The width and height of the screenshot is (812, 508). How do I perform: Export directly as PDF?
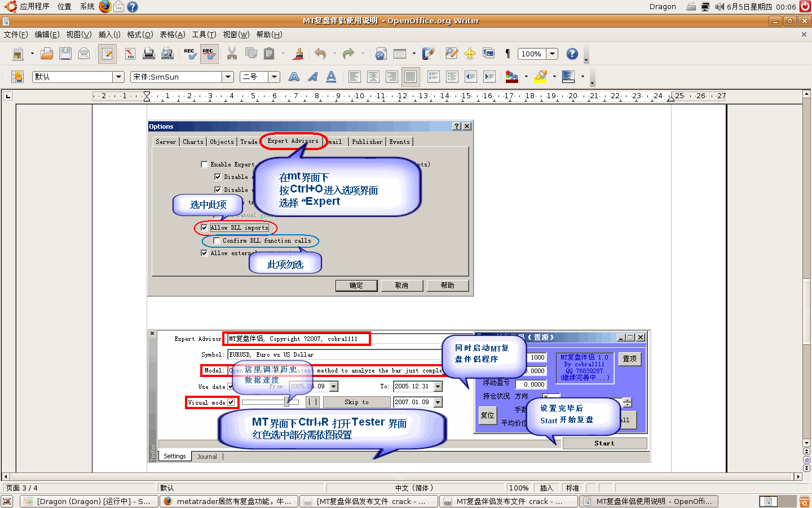coord(130,54)
